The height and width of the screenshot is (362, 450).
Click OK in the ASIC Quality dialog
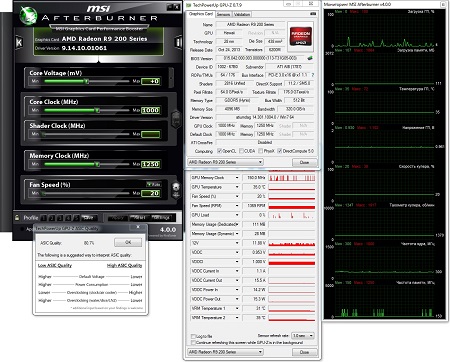click(x=128, y=242)
